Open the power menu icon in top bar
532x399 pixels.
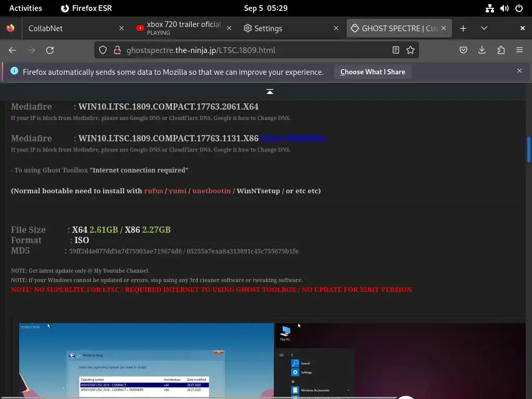click(x=519, y=8)
